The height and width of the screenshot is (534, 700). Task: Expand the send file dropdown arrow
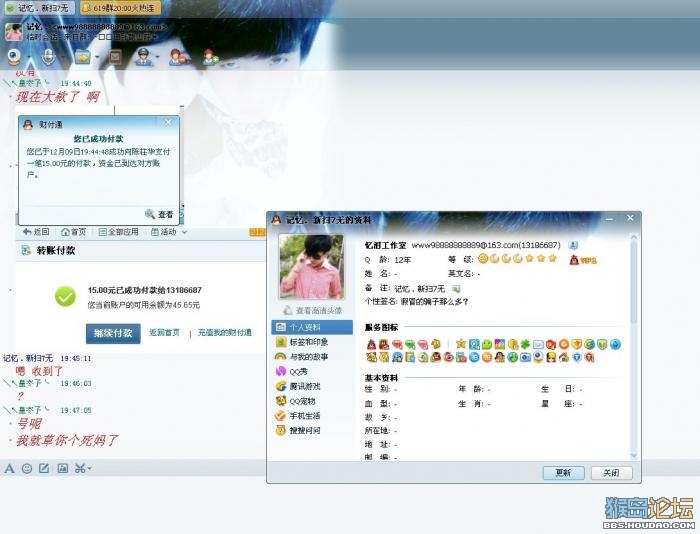[97, 58]
